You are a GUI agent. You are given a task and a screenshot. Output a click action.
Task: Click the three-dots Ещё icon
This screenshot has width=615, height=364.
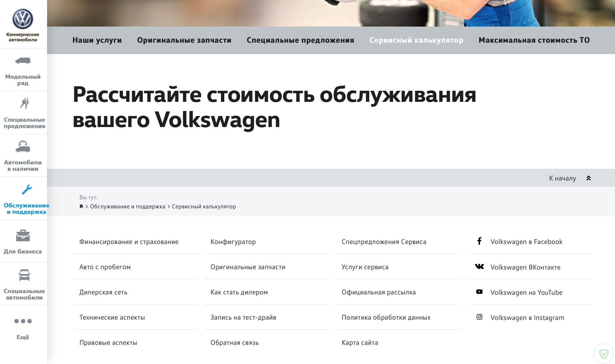[x=23, y=321]
